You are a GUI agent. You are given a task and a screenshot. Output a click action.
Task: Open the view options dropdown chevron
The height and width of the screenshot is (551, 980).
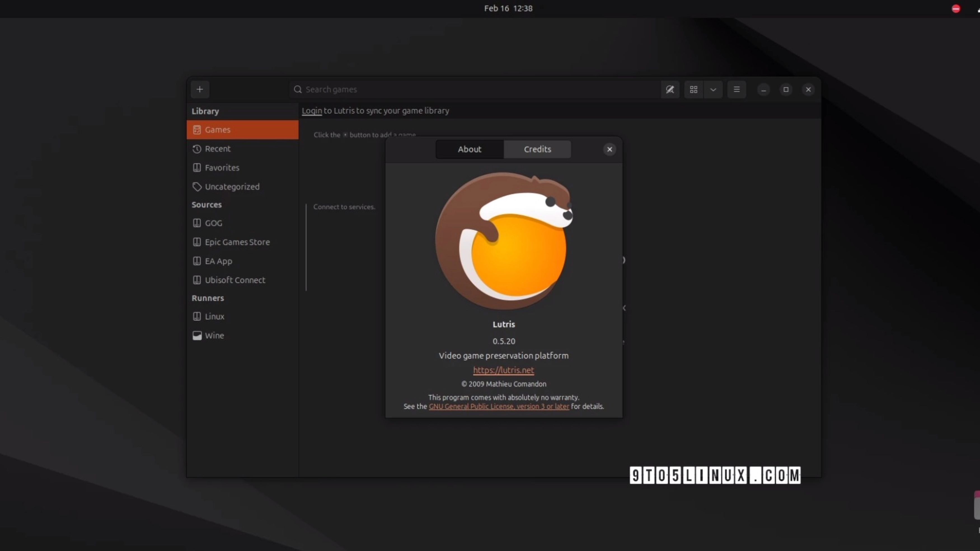(x=713, y=90)
